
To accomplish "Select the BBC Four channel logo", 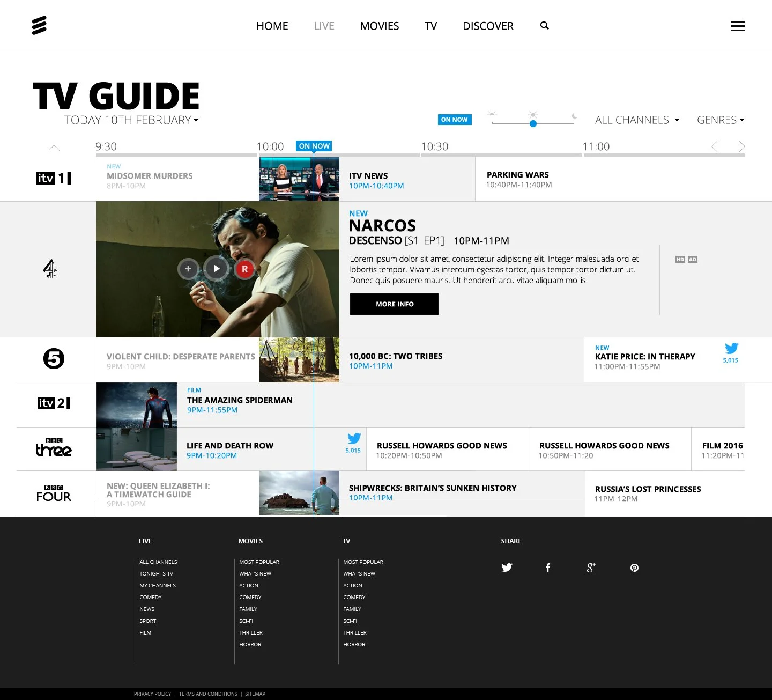I will pyautogui.click(x=54, y=493).
